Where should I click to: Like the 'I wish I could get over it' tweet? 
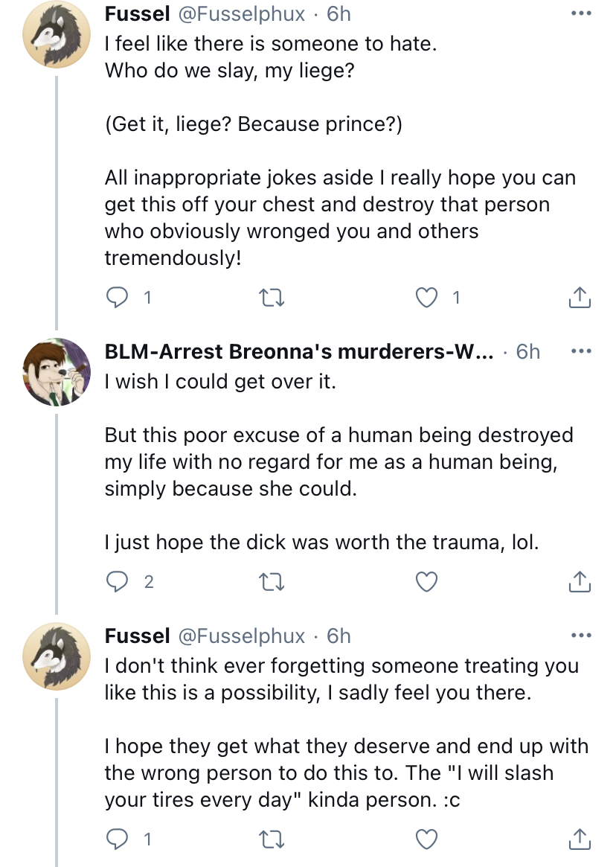[426, 582]
